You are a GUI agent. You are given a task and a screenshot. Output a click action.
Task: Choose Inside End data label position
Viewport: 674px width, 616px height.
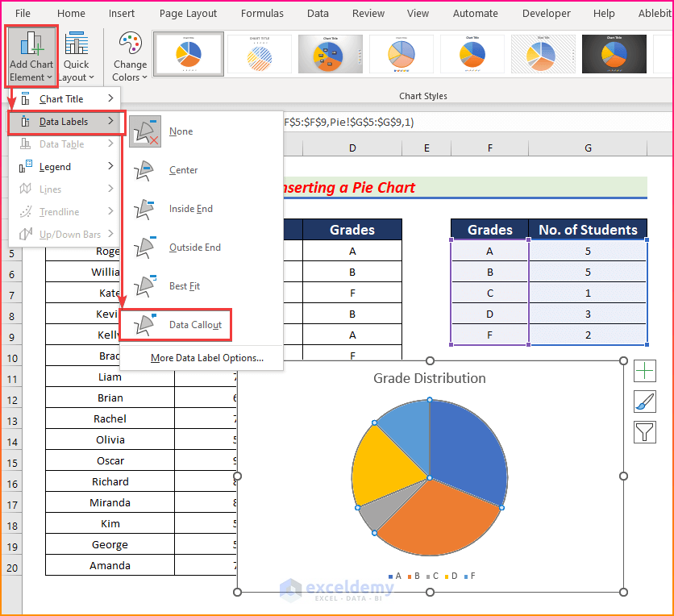click(x=202, y=209)
